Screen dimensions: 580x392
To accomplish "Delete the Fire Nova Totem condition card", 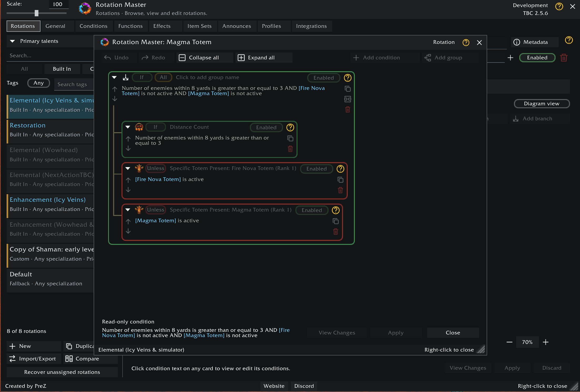I will [x=340, y=190].
